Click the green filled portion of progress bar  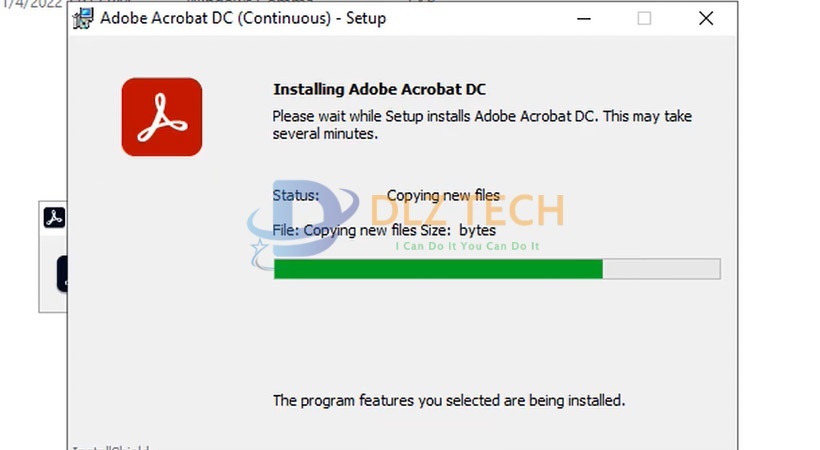point(438,269)
